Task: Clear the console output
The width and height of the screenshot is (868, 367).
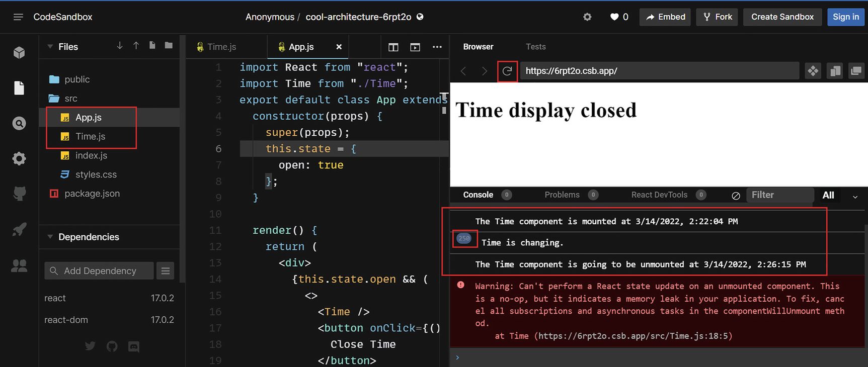Action: tap(736, 196)
